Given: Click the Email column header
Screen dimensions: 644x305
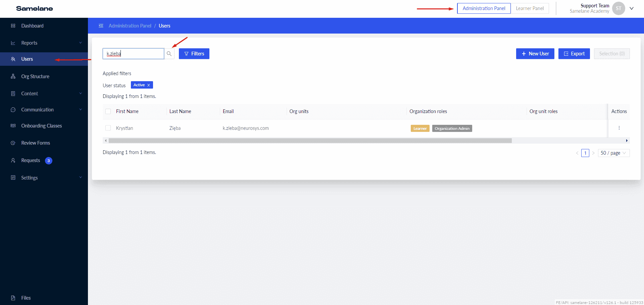Looking at the screenshot, I should (228, 111).
